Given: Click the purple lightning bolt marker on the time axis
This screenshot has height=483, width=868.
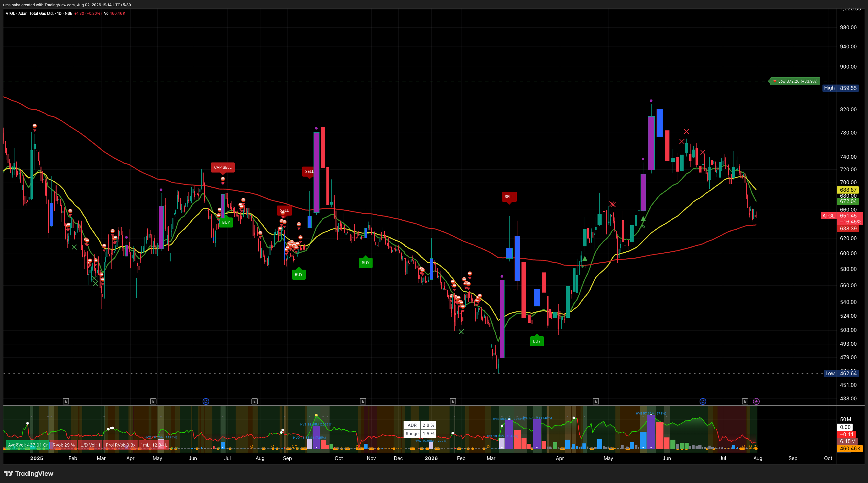Looking at the screenshot, I should click(756, 401).
